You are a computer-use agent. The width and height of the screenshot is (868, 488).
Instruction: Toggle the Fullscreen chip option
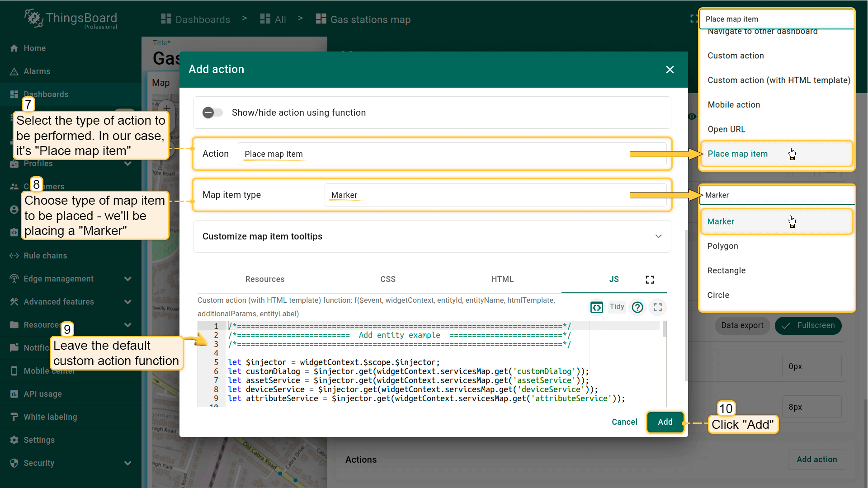(808, 325)
